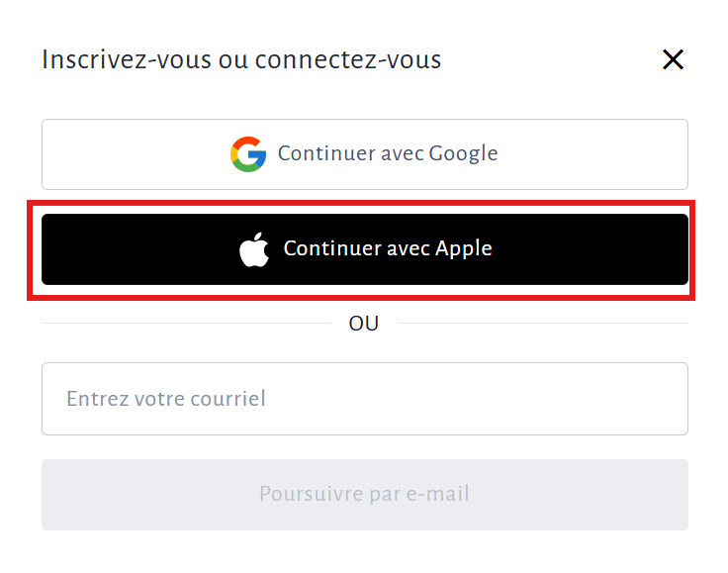Click the Poursuivre par e-mail button
Screen dimensions: 728x573
[364, 494]
